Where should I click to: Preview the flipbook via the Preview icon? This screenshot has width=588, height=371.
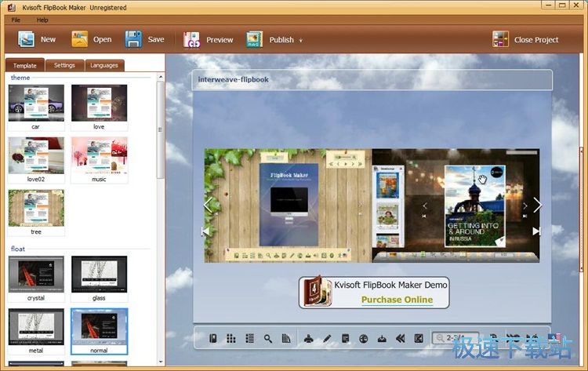coord(191,39)
